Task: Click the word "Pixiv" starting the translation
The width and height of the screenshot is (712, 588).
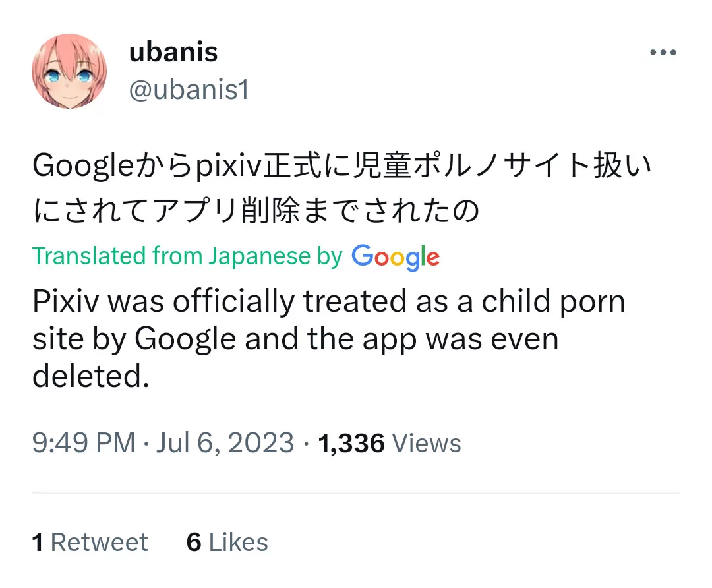Action: (x=65, y=302)
